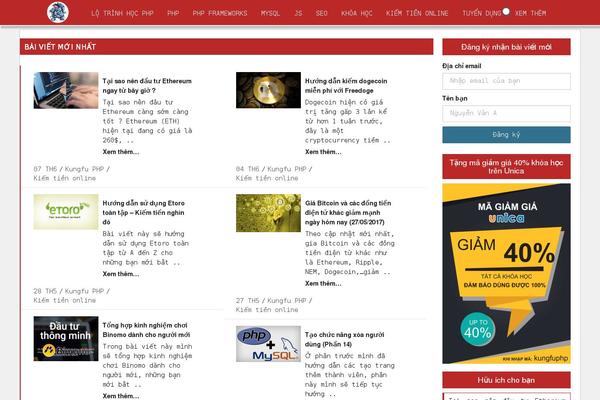
Task: Click the Kungfu PHP site logo
Action: coord(58,12)
